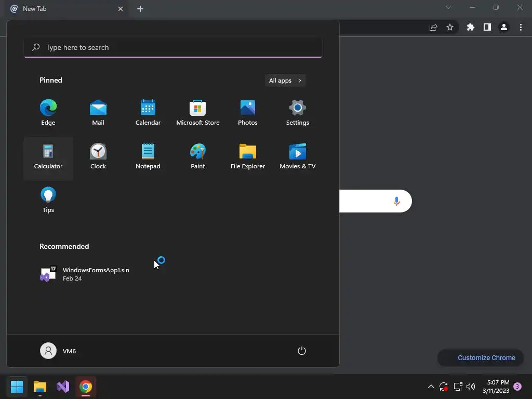Click the Customize Chrome button
This screenshot has height=399, width=532.
481,357
